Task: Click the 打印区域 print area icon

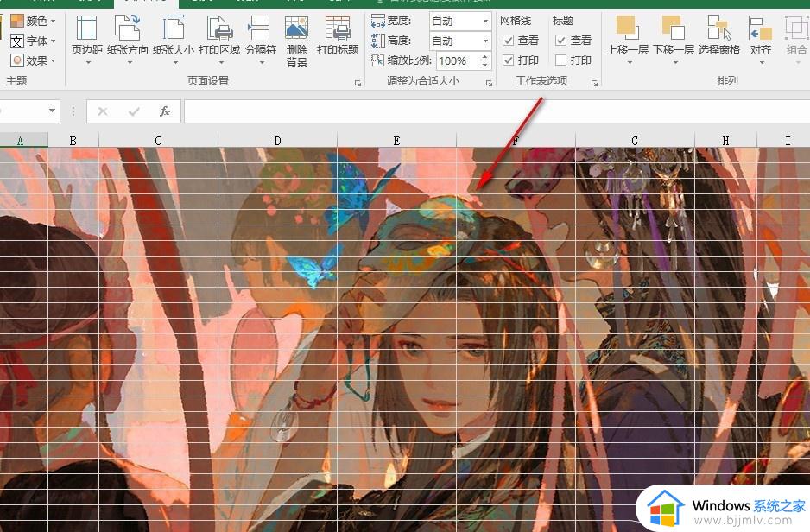Action: [219, 28]
